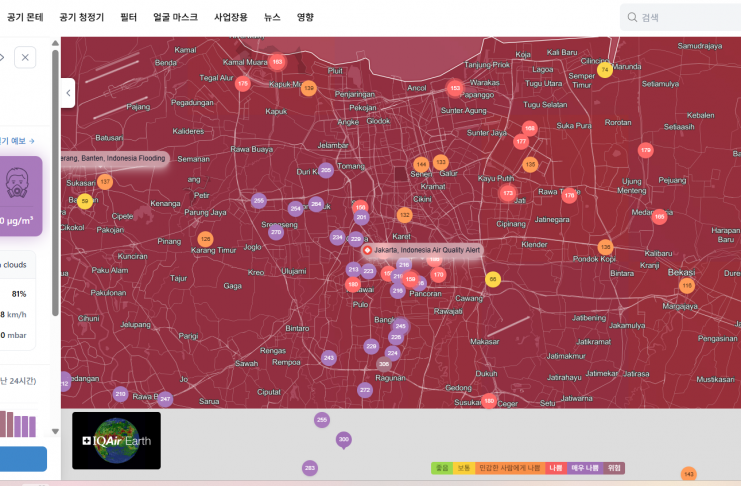
Task: Click the yellow 74 station marker
Action: pos(605,69)
